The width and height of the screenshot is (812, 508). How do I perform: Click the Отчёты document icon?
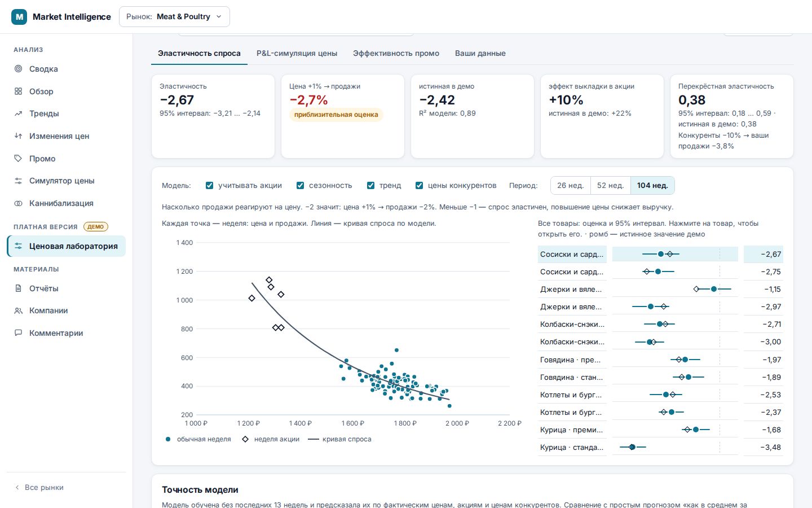[19, 288]
